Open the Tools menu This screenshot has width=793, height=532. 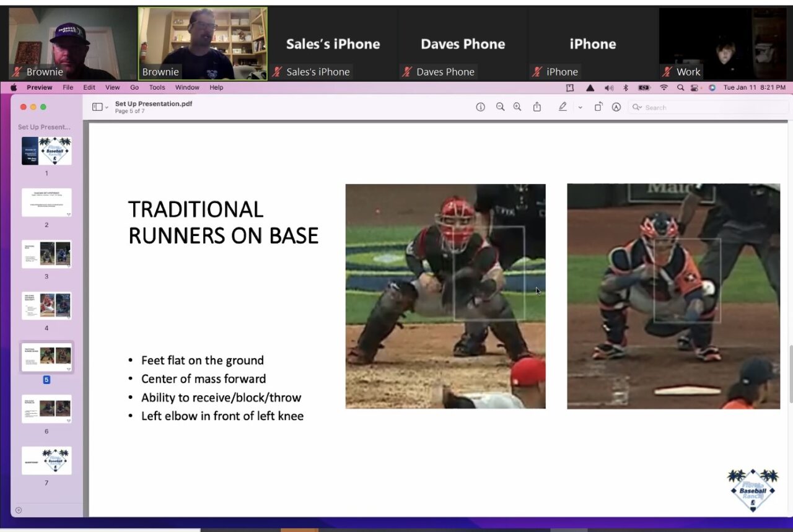[156, 87]
